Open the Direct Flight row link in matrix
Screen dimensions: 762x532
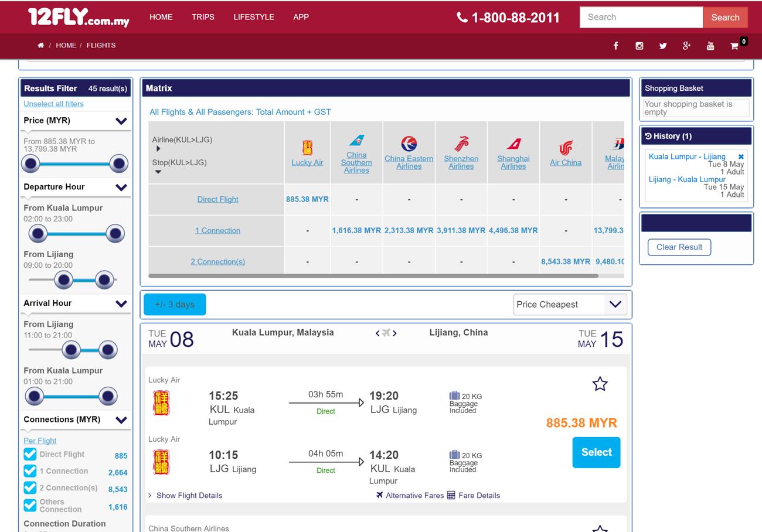coord(217,199)
